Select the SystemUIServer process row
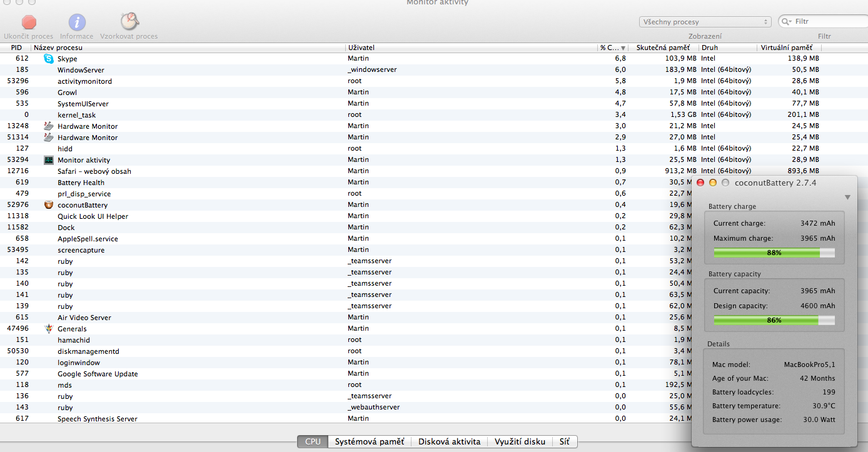The height and width of the screenshot is (452, 868). [434, 104]
